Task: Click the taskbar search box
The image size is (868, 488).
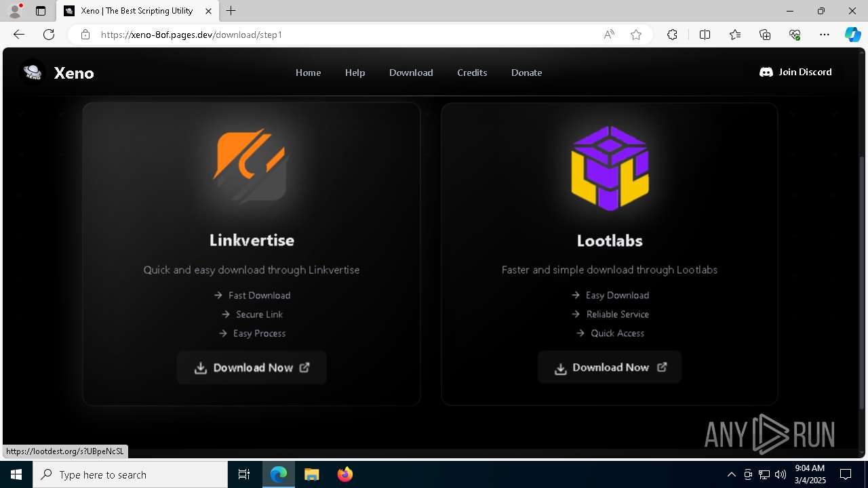Action: point(130,474)
